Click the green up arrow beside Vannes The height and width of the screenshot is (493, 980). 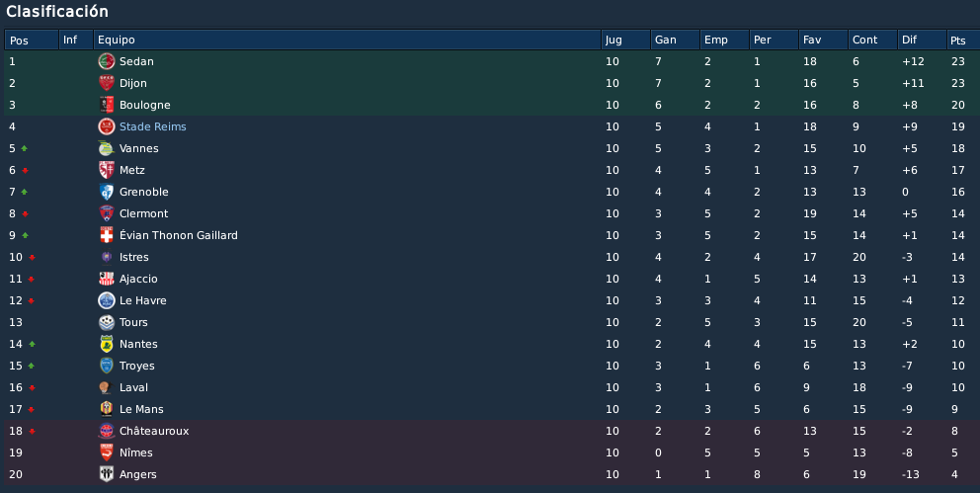point(25,149)
